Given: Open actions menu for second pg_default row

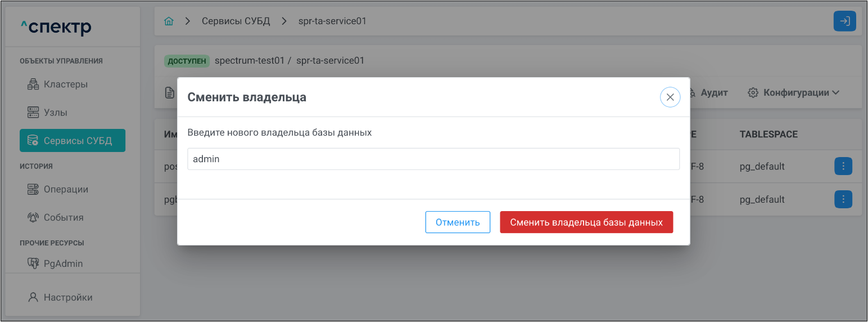Looking at the screenshot, I should pyautogui.click(x=843, y=199).
